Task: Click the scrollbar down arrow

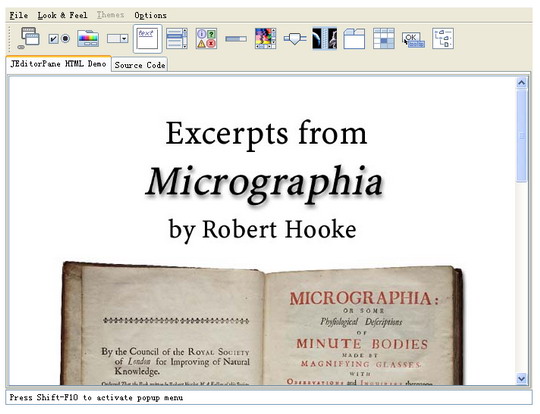Action: 521,379
